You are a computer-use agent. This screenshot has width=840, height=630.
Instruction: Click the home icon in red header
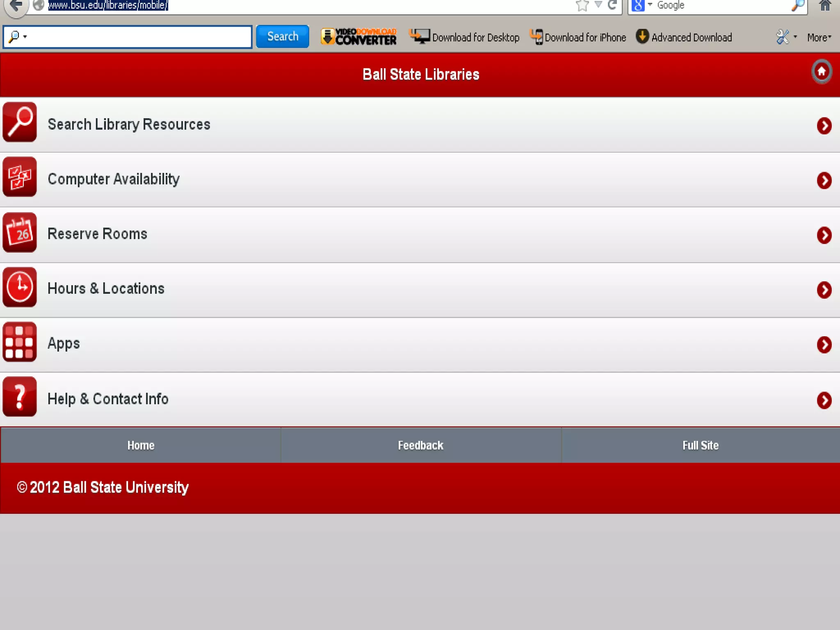[822, 72]
